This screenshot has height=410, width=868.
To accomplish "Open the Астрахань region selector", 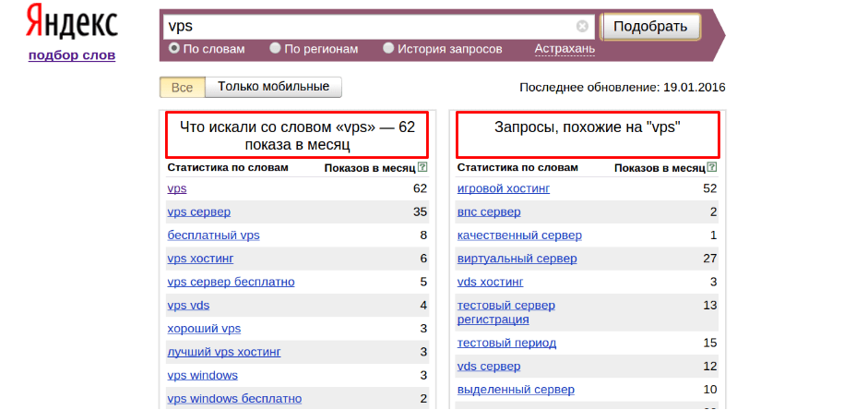I will (x=565, y=49).
